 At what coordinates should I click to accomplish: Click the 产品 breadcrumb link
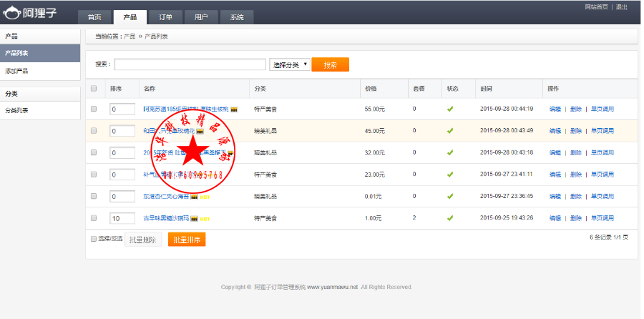tap(130, 36)
